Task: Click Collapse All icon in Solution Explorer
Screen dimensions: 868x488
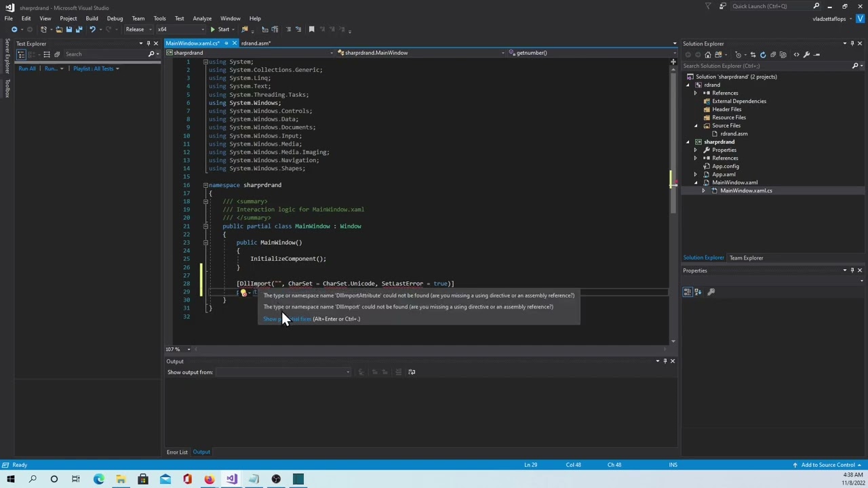Action: [773, 55]
